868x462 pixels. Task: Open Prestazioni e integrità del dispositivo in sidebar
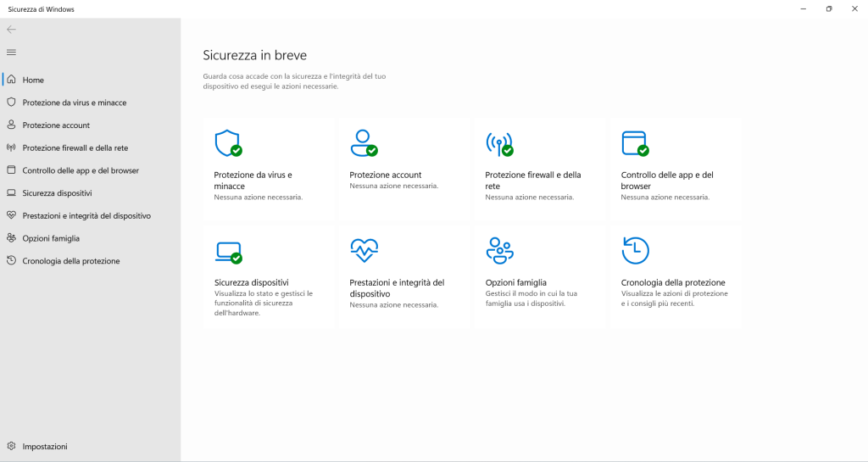pos(86,216)
